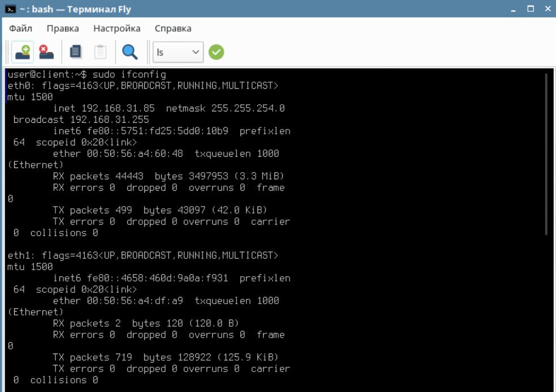The width and height of the screenshot is (556, 392).
Task: Click MAC address 00:50:56:a4:df:a9
Action: click(135, 301)
